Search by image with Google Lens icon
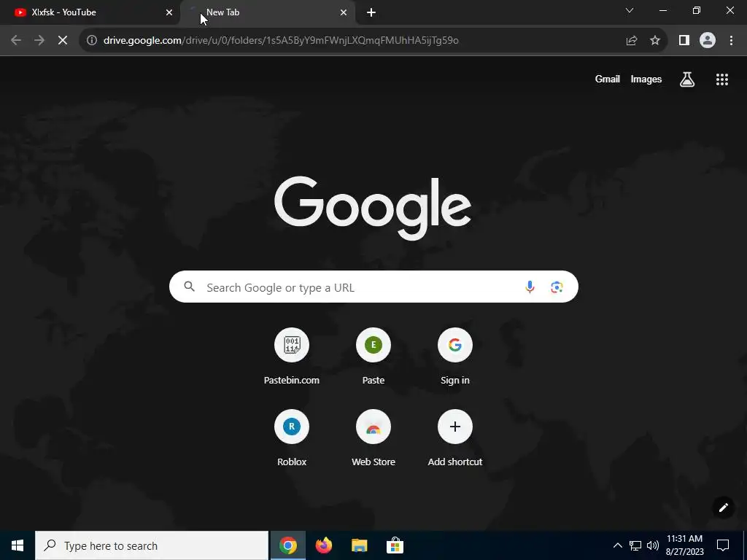Image resolution: width=747 pixels, height=560 pixels. pos(557,287)
